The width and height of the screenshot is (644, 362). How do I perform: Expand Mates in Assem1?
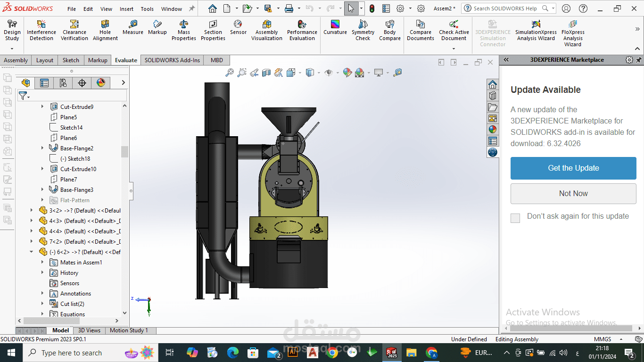(42, 263)
